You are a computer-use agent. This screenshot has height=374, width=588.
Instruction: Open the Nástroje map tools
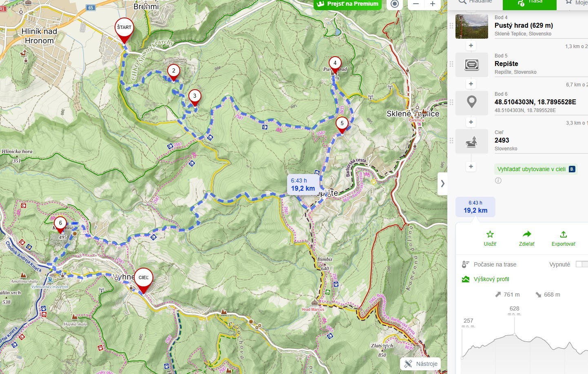[x=420, y=364]
